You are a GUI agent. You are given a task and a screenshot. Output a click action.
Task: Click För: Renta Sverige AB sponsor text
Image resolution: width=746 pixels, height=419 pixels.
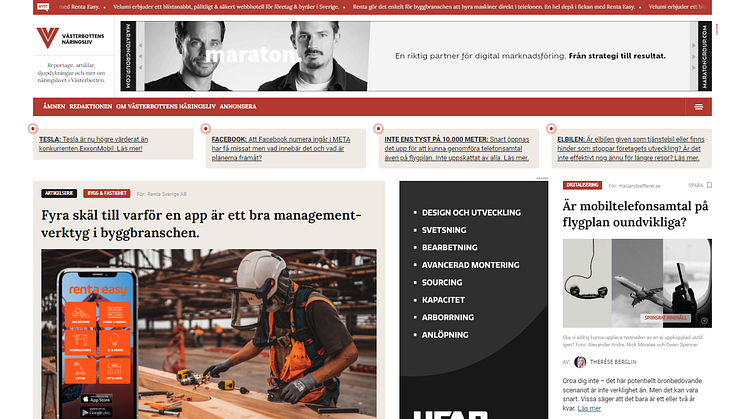pyautogui.click(x=162, y=194)
